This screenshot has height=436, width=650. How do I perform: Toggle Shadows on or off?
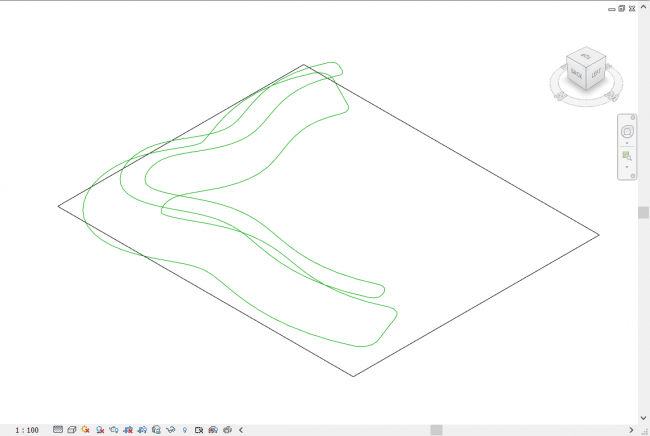tap(100, 430)
